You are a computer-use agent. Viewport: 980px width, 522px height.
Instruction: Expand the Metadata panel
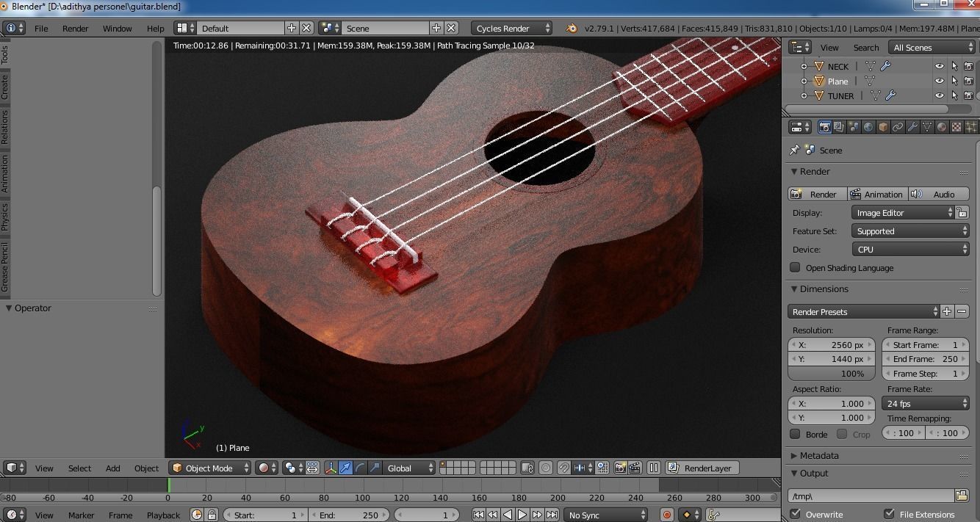[819, 455]
